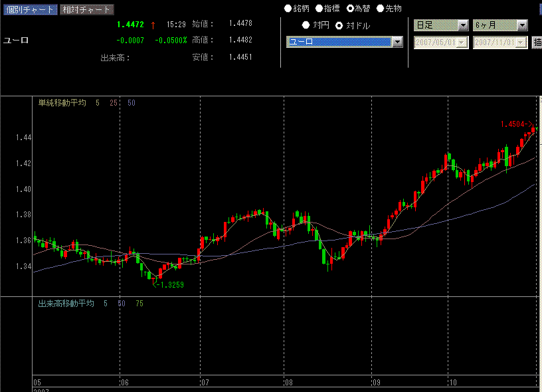Click the 1.4504 high price marker

tap(517, 124)
